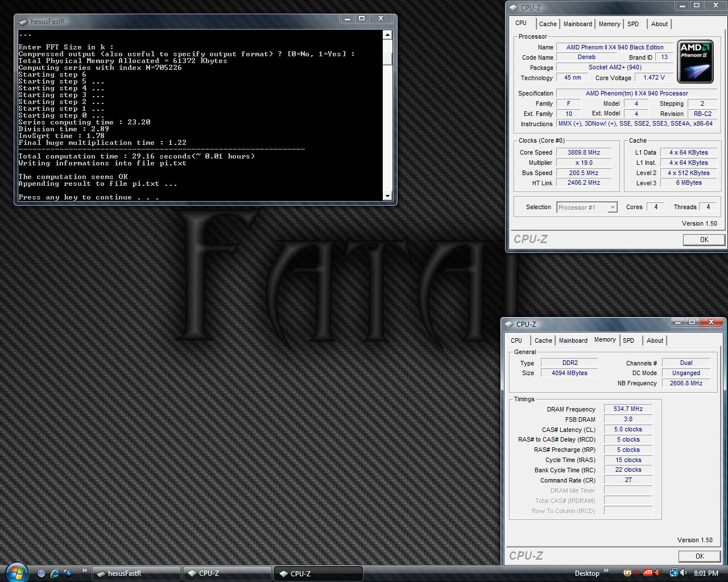This screenshot has height=582, width=728.
Task: Click the white volume speaker tray icon
Action: (x=683, y=573)
